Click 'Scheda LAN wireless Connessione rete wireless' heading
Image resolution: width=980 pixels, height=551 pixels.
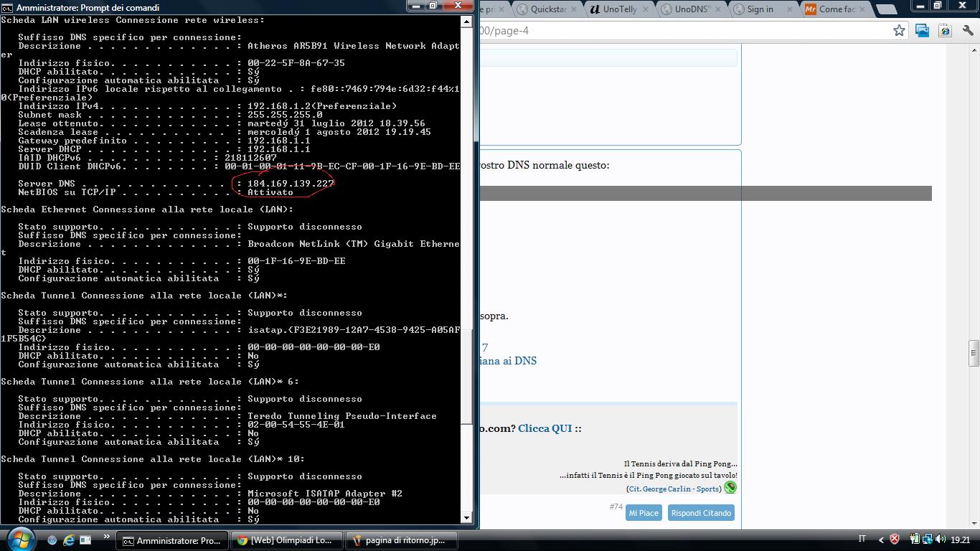(133, 20)
